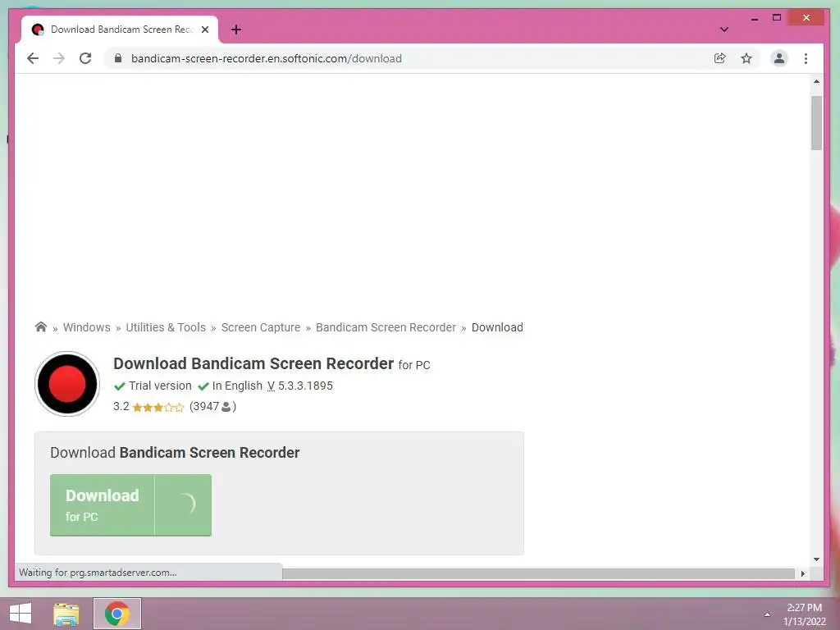Open Screen Capture breadcrumb link
The height and width of the screenshot is (630, 840).
pyautogui.click(x=261, y=327)
